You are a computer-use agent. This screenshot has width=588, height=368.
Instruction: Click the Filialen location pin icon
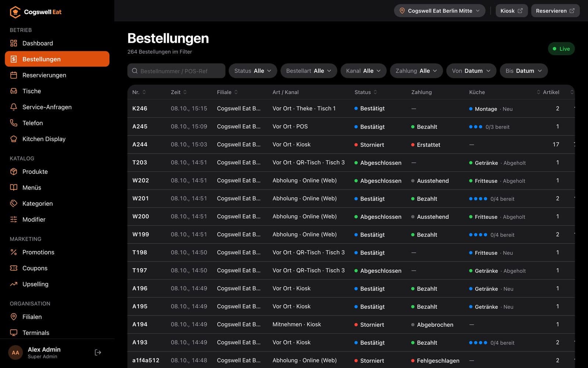pos(14,317)
